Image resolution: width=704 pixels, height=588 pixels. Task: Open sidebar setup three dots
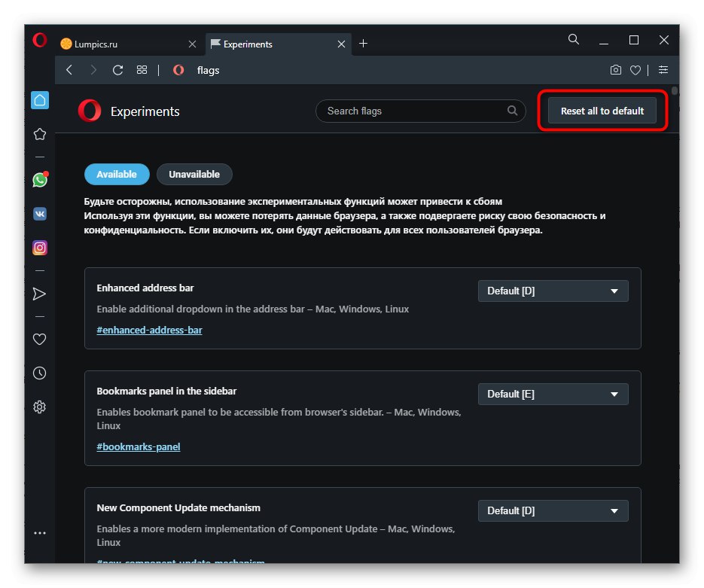pos(39,533)
